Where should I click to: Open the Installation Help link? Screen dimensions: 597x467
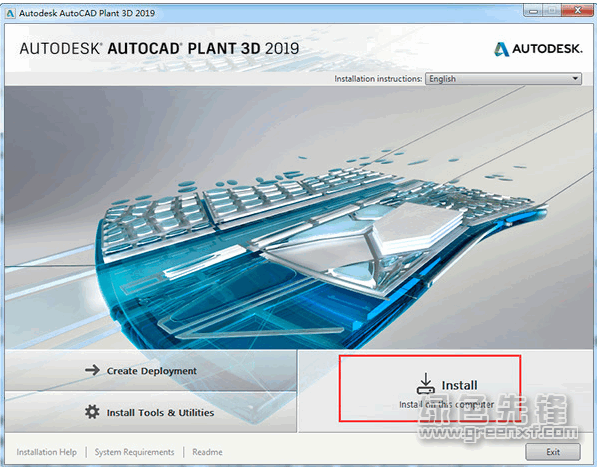46,452
